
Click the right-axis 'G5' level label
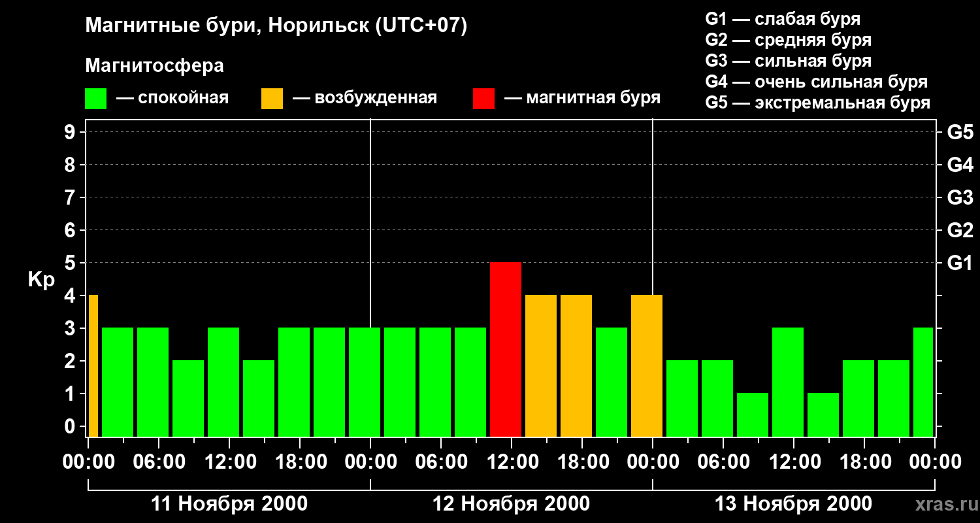[x=960, y=133]
